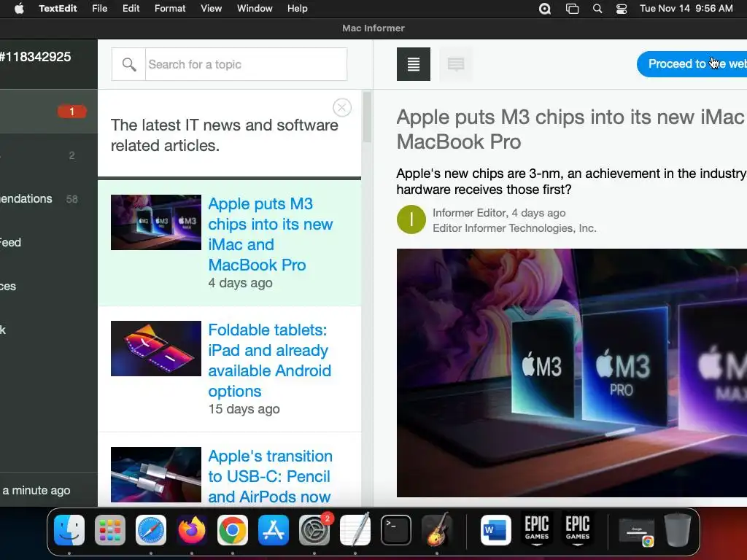Click Proceed to the website button
Viewport: 747px width, 560px height.
pos(692,64)
